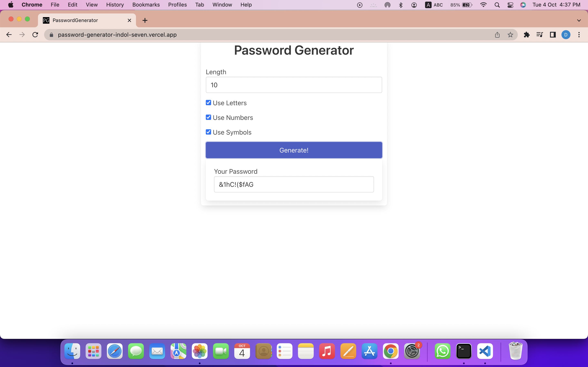Image resolution: width=588 pixels, height=367 pixels.
Task: Open the Extensions puzzle icon
Action: point(527,35)
